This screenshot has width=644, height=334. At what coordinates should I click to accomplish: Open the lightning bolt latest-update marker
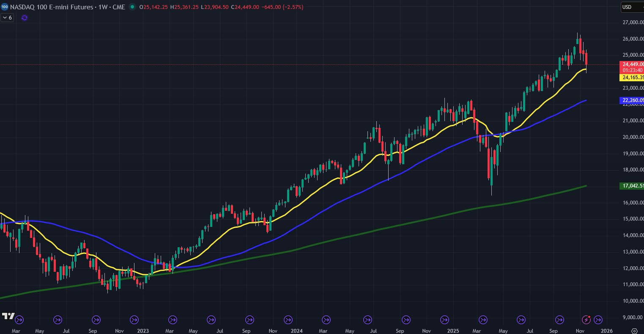pos(586,320)
